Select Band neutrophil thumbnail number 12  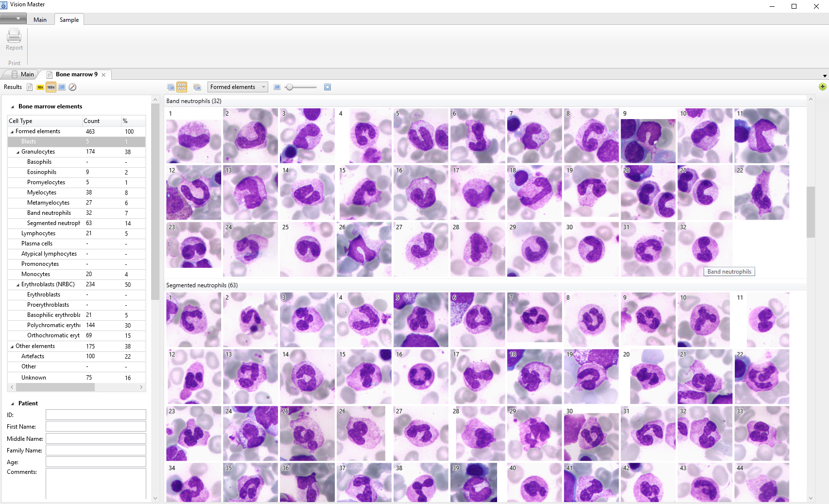(x=193, y=192)
